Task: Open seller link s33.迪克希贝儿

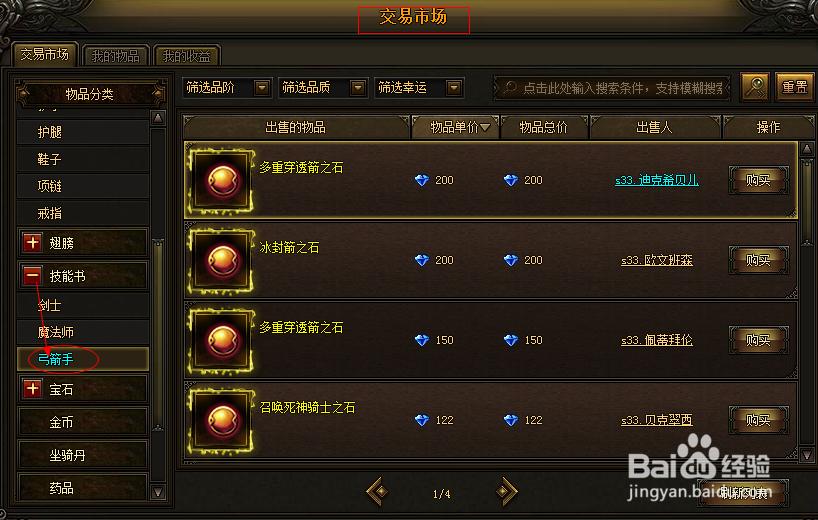Action: tap(656, 180)
